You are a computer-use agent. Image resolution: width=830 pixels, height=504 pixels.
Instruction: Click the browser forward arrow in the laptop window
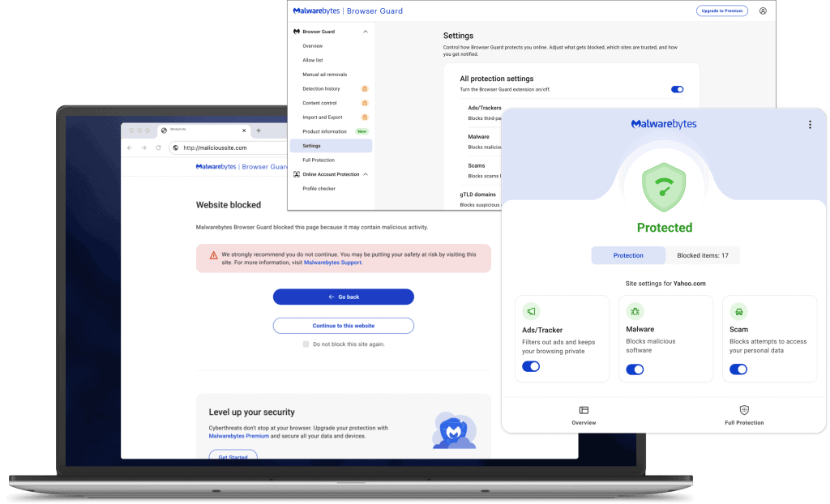pyautogui.click(x=144, y=147)
